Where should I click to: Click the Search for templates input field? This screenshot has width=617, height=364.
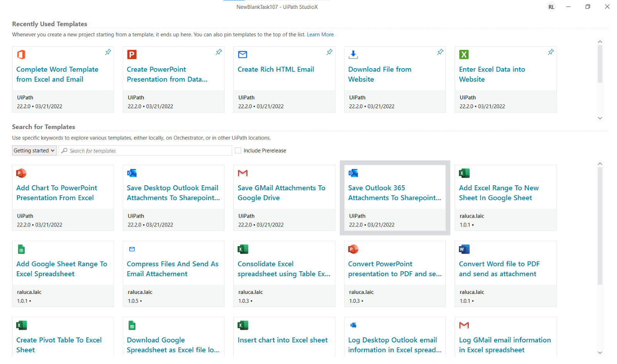145,151
